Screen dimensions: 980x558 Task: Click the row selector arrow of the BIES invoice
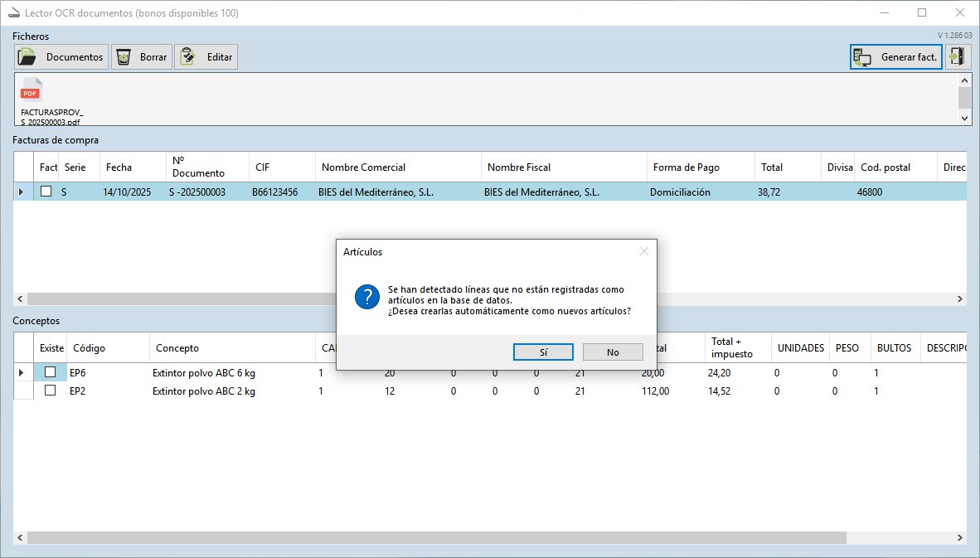point(23,192)
